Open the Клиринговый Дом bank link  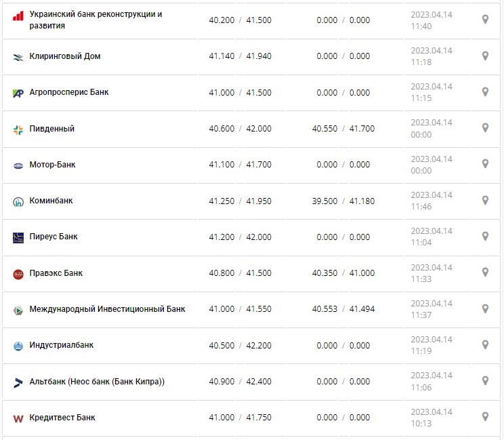(x=65, y=56)
